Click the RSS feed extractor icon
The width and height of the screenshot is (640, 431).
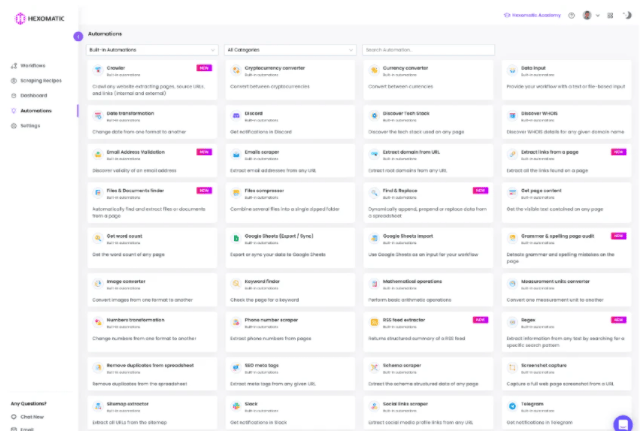coord(373,322)
